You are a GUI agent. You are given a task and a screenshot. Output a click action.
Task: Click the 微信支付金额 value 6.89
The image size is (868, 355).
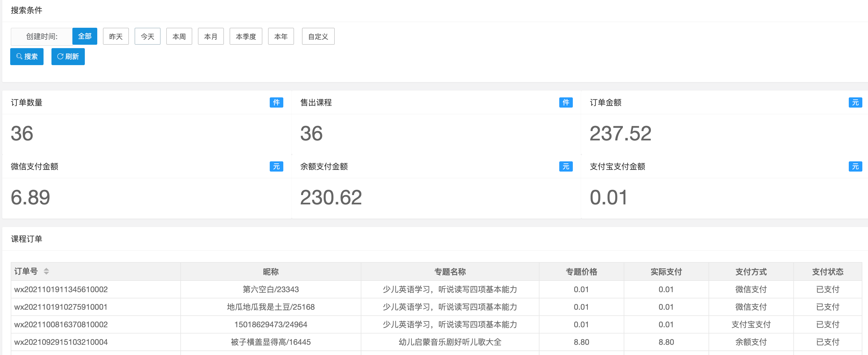click(x=30, y=197)
